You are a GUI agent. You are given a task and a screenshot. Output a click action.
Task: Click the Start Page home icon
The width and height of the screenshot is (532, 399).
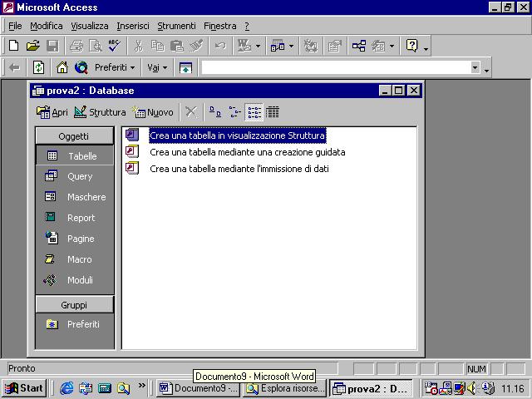62,67
